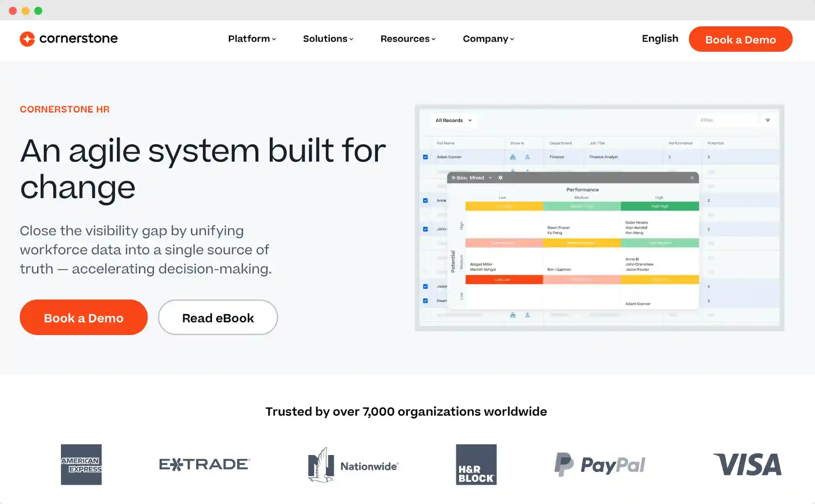Click the VISA logo
The height and width of the screenshot is (504, 815).
point(747,464)
